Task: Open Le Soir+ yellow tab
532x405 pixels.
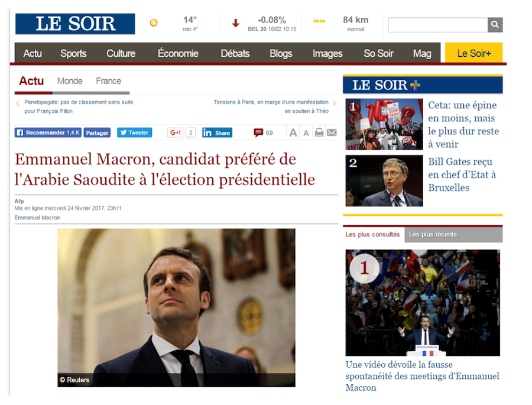Action: (x=473, y=53)
